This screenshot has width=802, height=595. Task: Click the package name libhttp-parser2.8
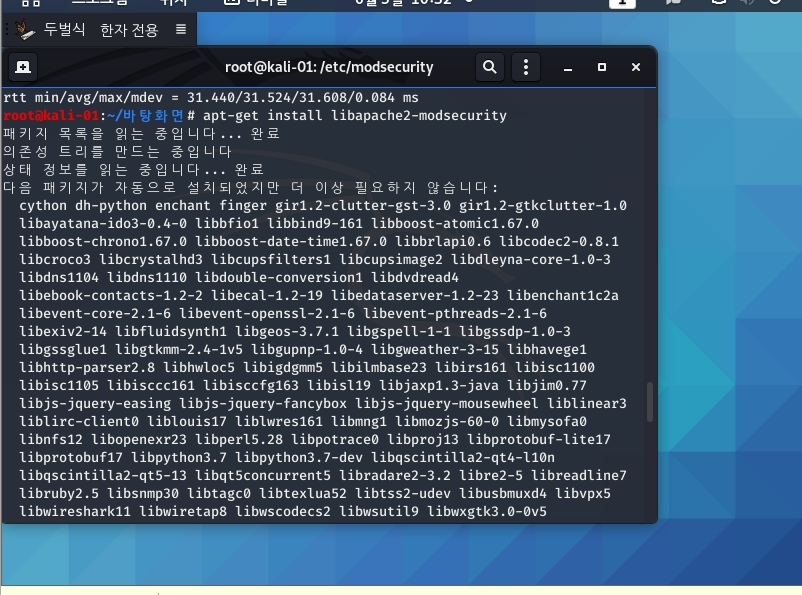point(87,367)
